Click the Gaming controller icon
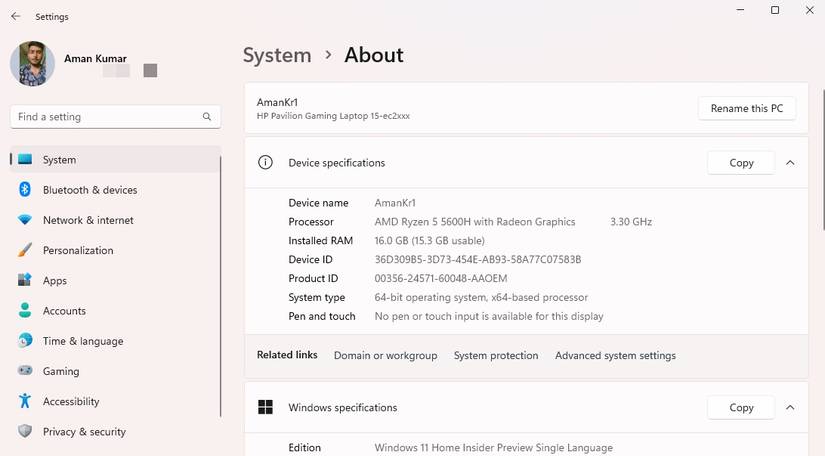The height and width of the screenshot is (456, 825). pyautogui.click(x=25, y=371)
